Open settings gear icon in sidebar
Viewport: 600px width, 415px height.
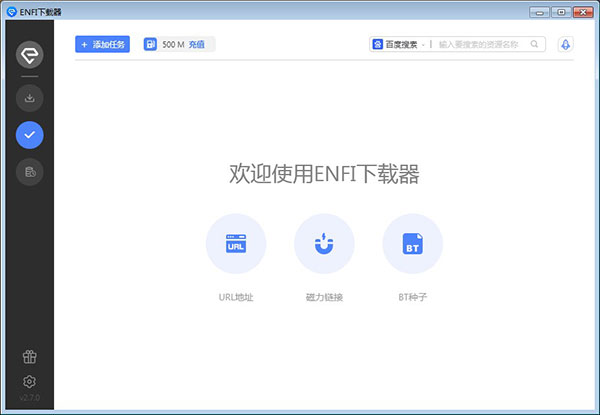pos(29,381)
